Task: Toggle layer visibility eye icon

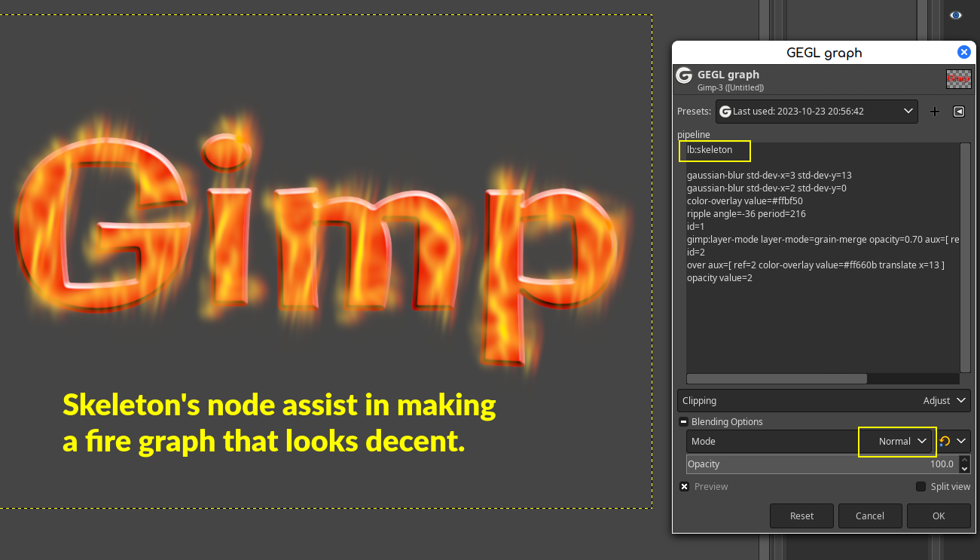Action: pos(956,15)
